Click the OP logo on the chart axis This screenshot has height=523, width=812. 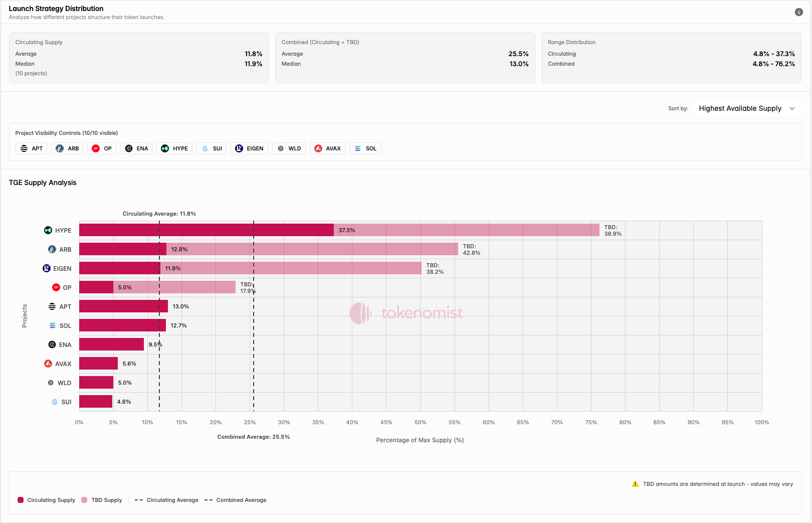[56, 287]
